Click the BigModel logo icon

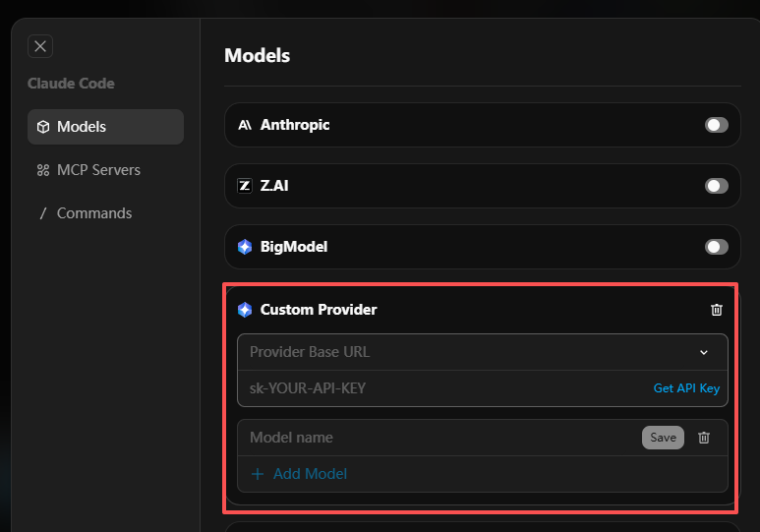(245, 247)
